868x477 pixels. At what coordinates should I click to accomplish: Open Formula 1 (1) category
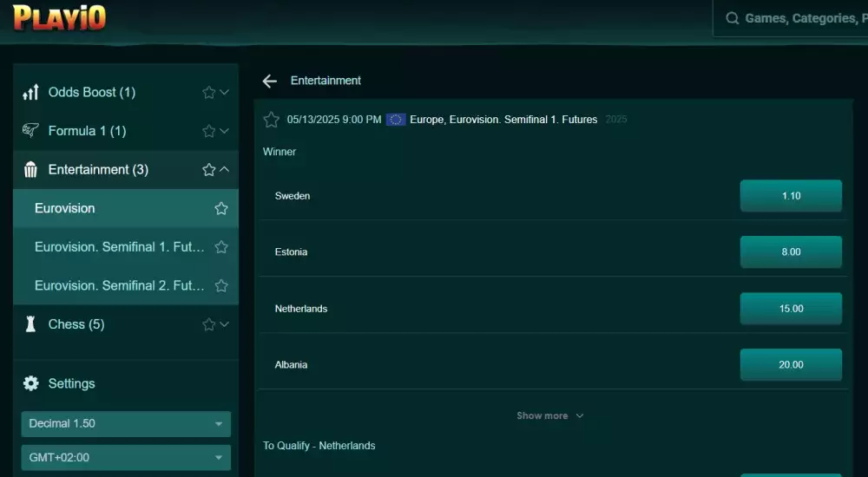tap(126, 131)
